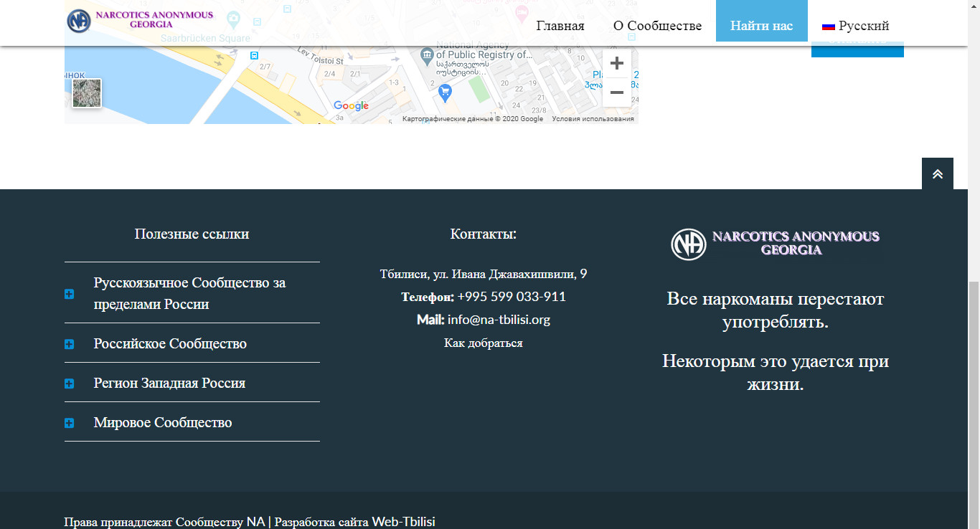Open Регион Западная Россия link
This screenshot has width=980, height=529.
click(169, 383)
